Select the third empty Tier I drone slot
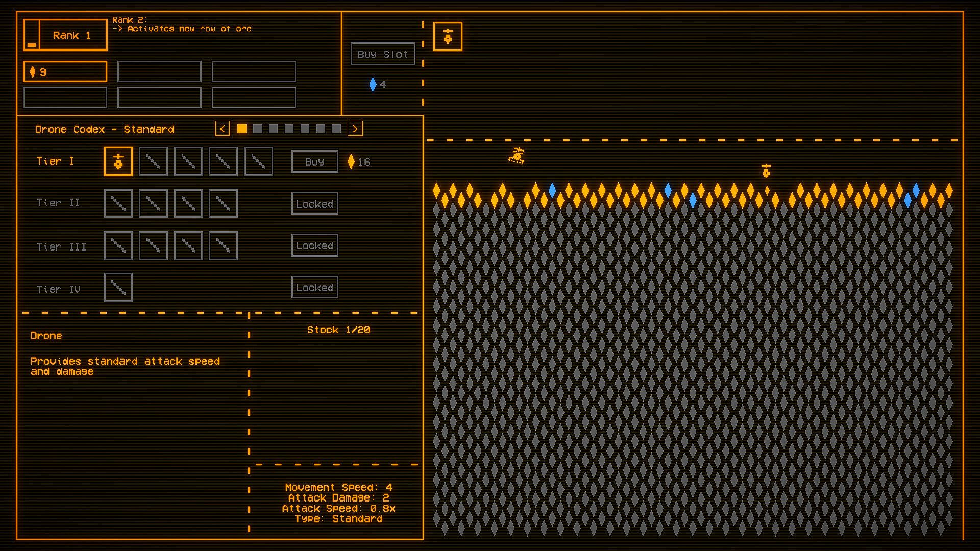 [188, 161]
